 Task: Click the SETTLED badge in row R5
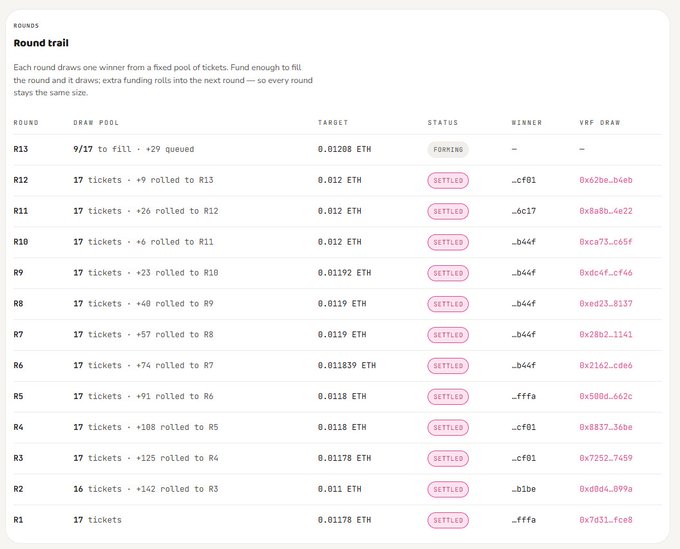(448, 397)
